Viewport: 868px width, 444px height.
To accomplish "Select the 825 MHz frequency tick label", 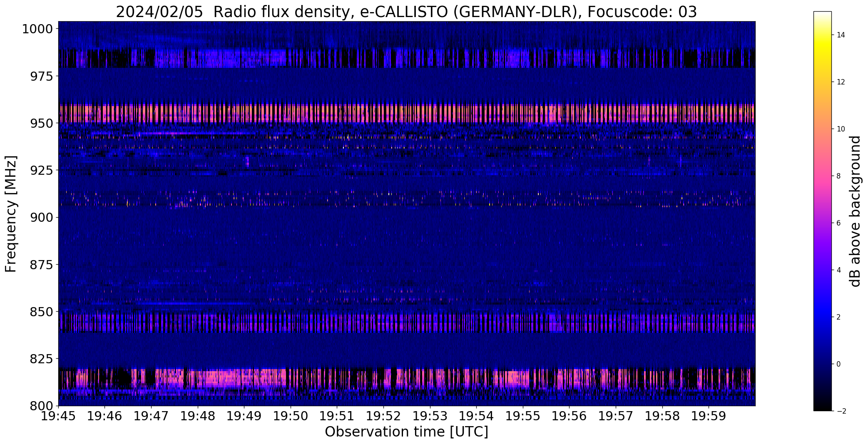I will (42, 358).
